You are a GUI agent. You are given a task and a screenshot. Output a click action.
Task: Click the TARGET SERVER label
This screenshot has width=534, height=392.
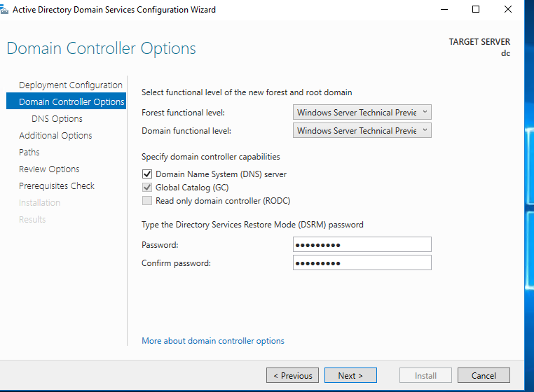click(479, 42)
